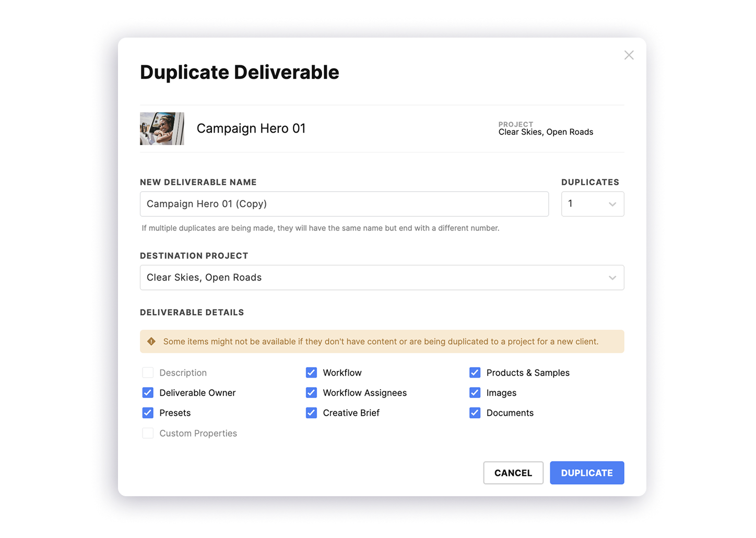Uncheck the Products & Samples checkbox
Viewport: 756px width, 538px height.
click(475, 373)
